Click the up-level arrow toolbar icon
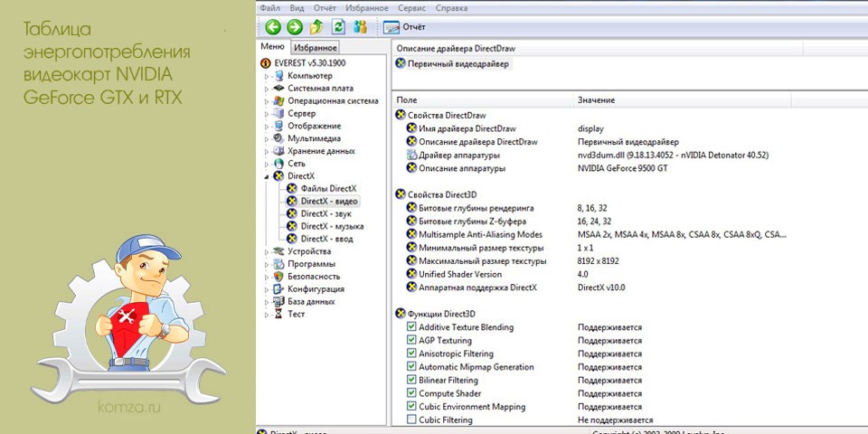The height and width of the screenshot is (434, 868). (316, 26)
